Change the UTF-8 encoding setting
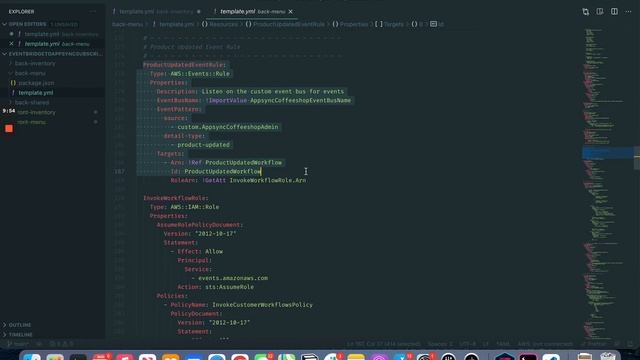 click(x=467, y=344)
